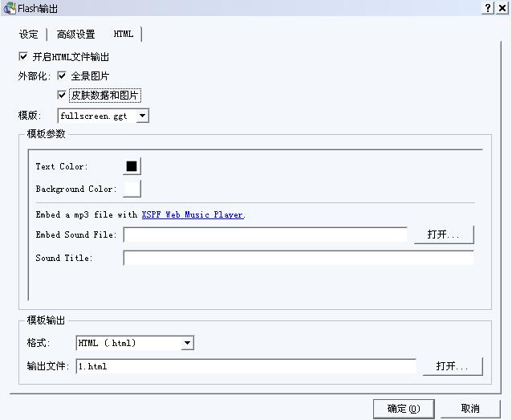The width and height of the screenshot is (512, 420).
Task: Follow the XSPF Web Music Player link
Action: pyautogui.click(x=193, y=215)
